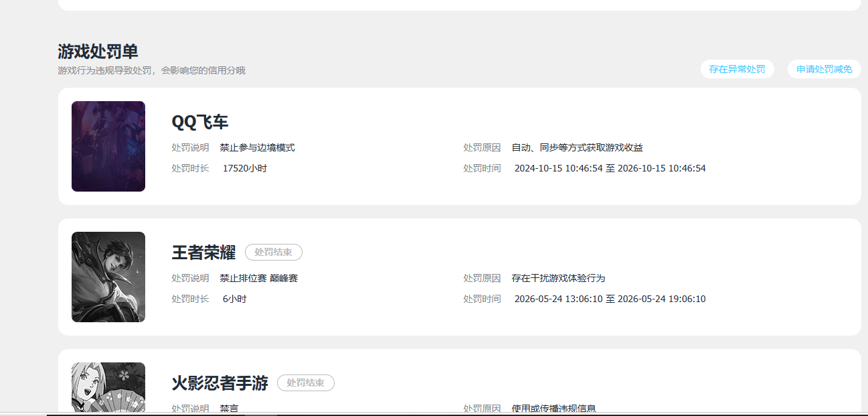The width and height of the screenshot is (868, 416).
Task: Select the text 禁止排位赛 巅峰赛
Action: click(x=259, y=278)
